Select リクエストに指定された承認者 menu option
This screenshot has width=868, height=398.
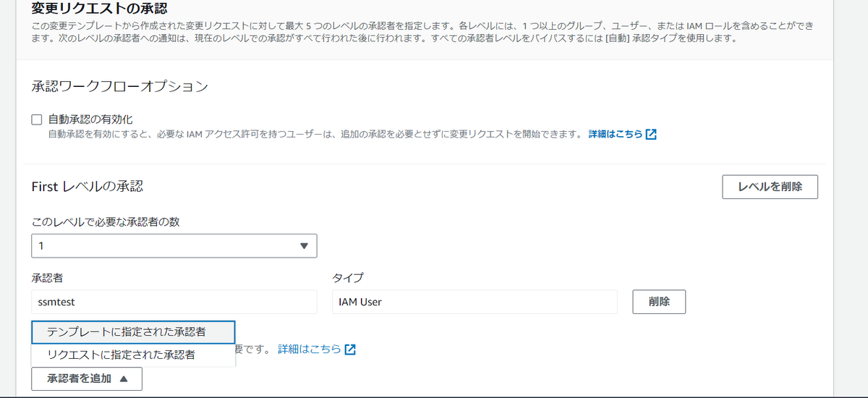(134, 355)
